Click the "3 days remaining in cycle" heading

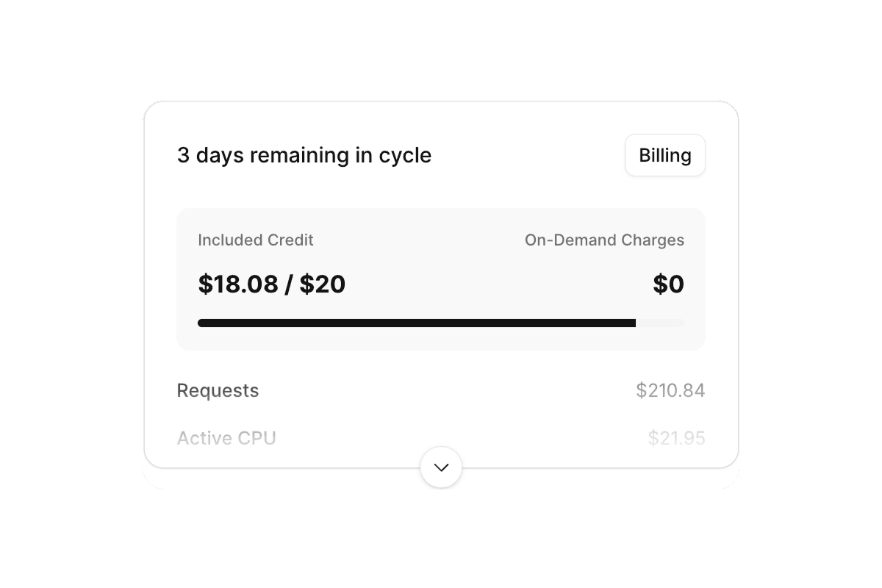[x=304, y=155]
